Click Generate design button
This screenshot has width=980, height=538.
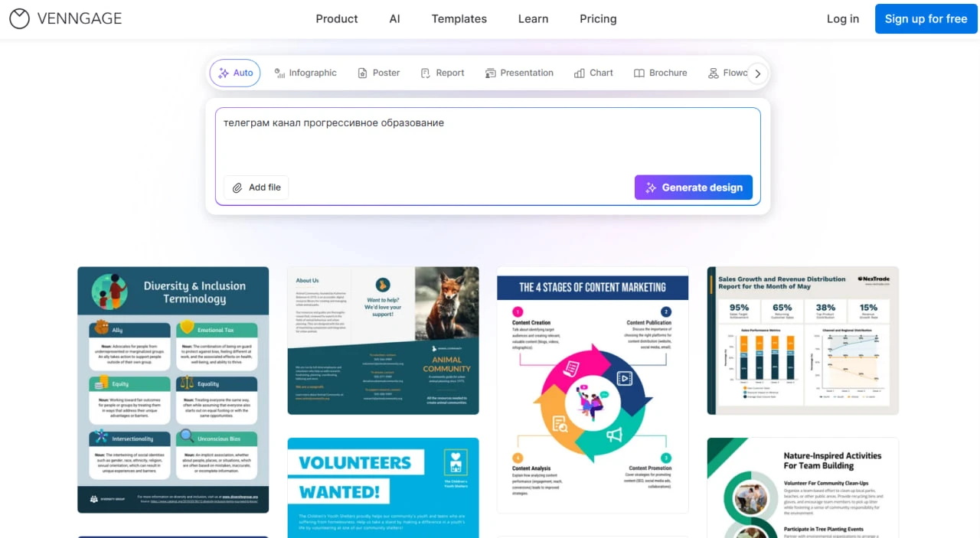tap(694, 187)
